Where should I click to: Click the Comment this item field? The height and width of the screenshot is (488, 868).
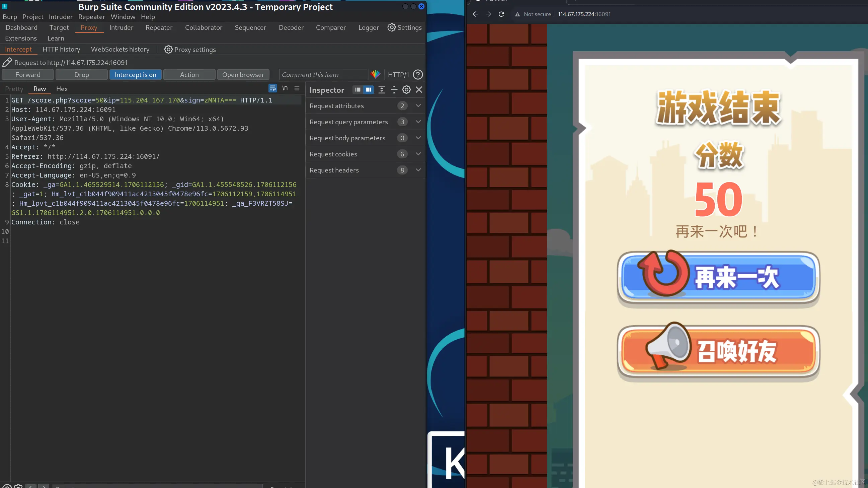point(323,75)
